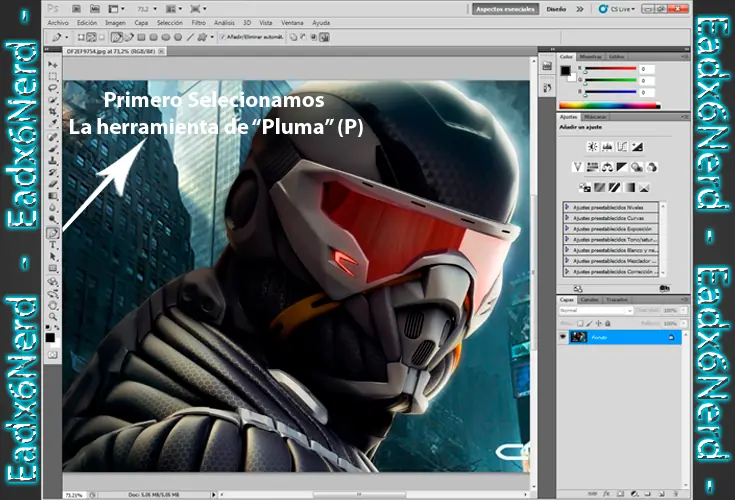Toggle Añadir/Eliminar automát. checkbox
This screenshot has width=735, height=500.
[223, 37]
